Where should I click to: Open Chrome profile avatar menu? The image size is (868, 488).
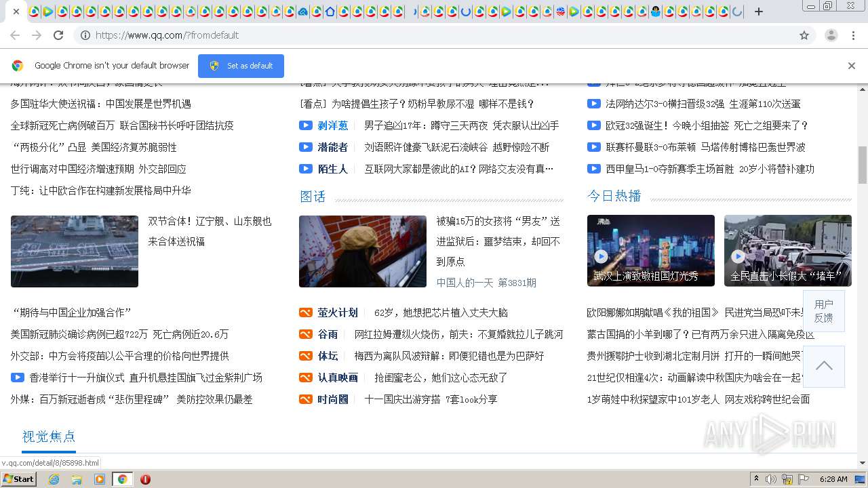tap(831, 35)
